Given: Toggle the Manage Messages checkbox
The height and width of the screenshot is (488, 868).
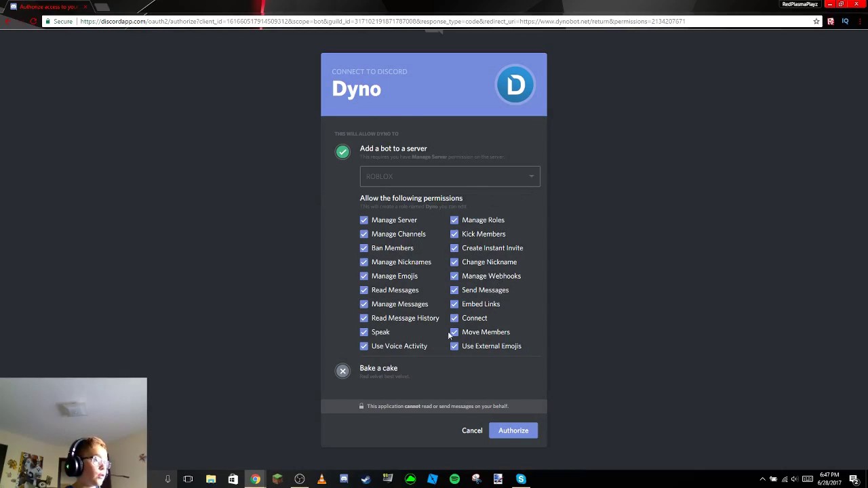Looking at the screenshot, I should click(x=364, y=304).
